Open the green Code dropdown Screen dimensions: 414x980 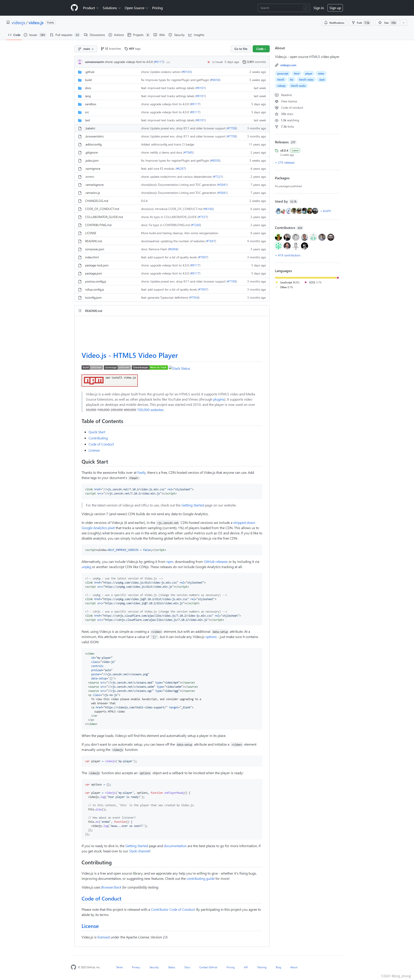(x=261, y=49)
